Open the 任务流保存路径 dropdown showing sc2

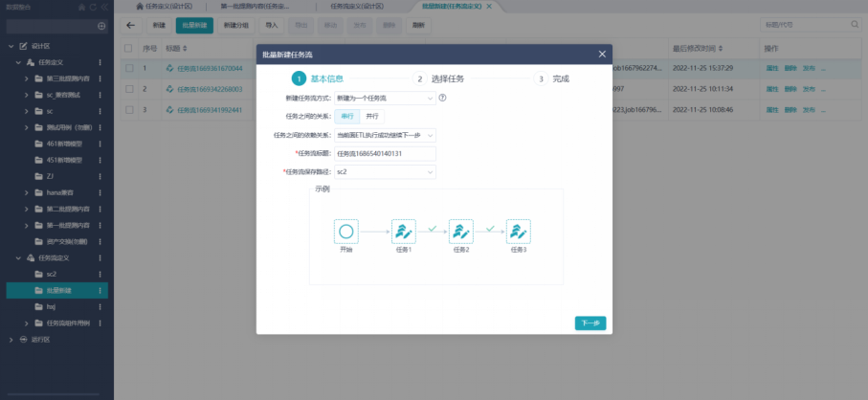click(x=384, y=172)
